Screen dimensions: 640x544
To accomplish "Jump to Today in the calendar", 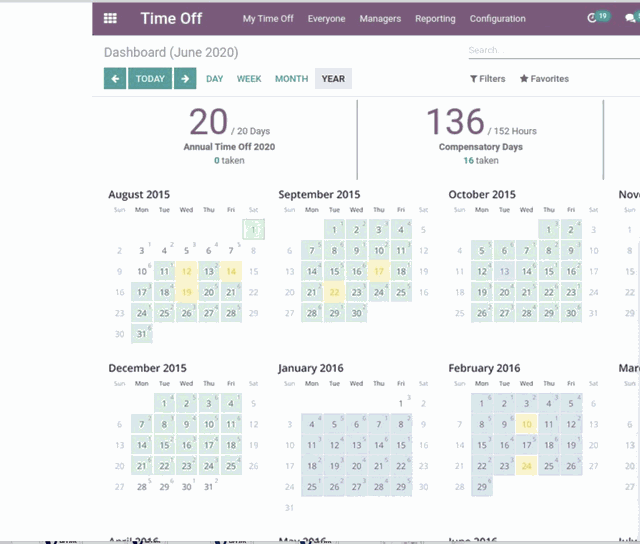I will (150, 79).
